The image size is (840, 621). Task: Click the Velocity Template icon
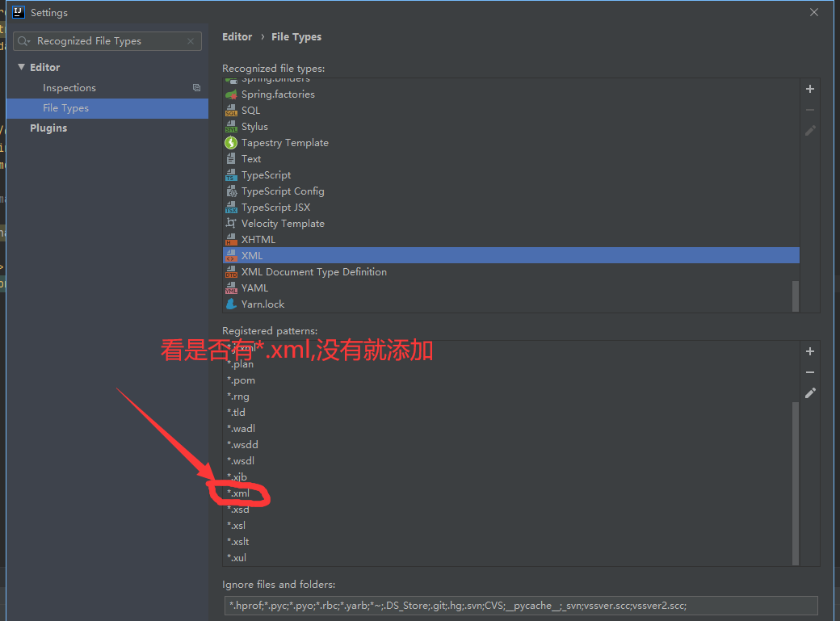coord(231,224)
